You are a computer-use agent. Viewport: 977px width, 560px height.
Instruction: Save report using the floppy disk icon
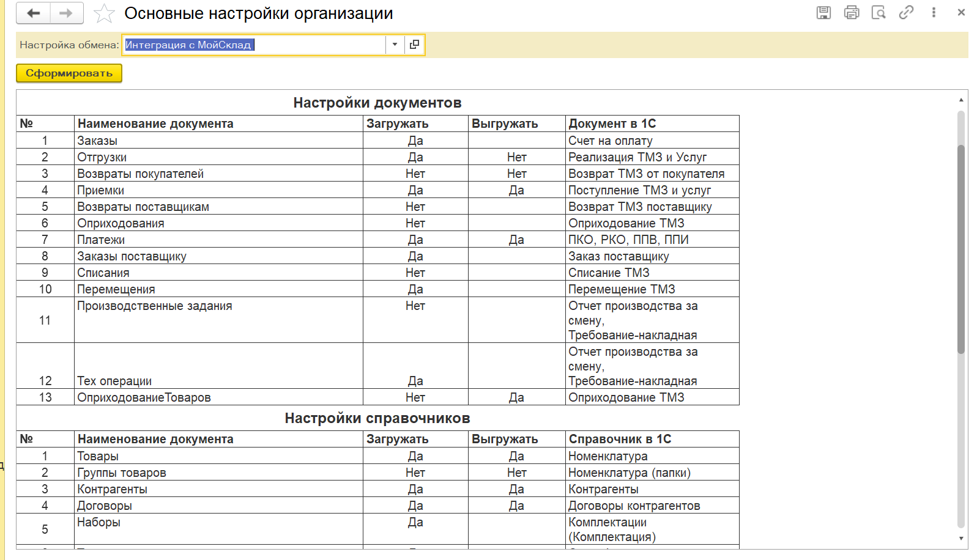[x=823, y=12]
